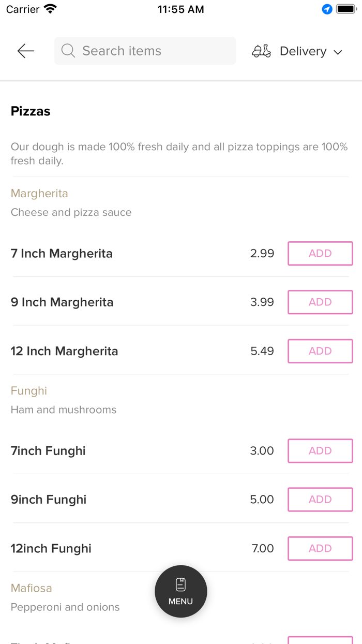Screen dimensions: 362x644
Task: Select the Mafiosa category heading
Action: click(32, 588)
